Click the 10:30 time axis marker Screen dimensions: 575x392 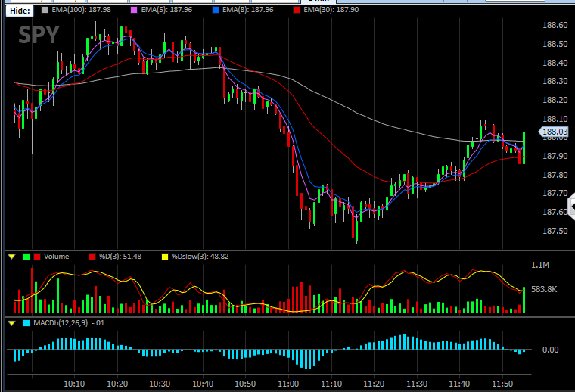click(160, 384)
